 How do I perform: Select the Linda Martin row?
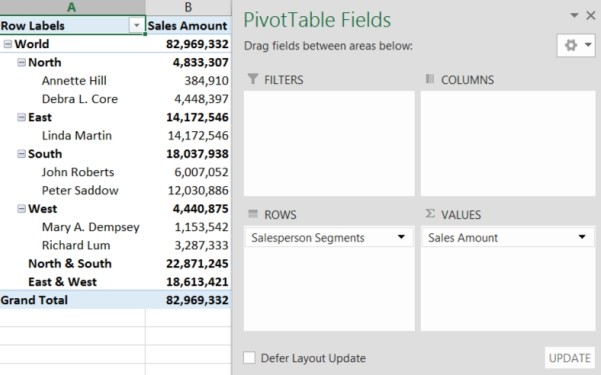pyautogui.click(x=115, y=136)
